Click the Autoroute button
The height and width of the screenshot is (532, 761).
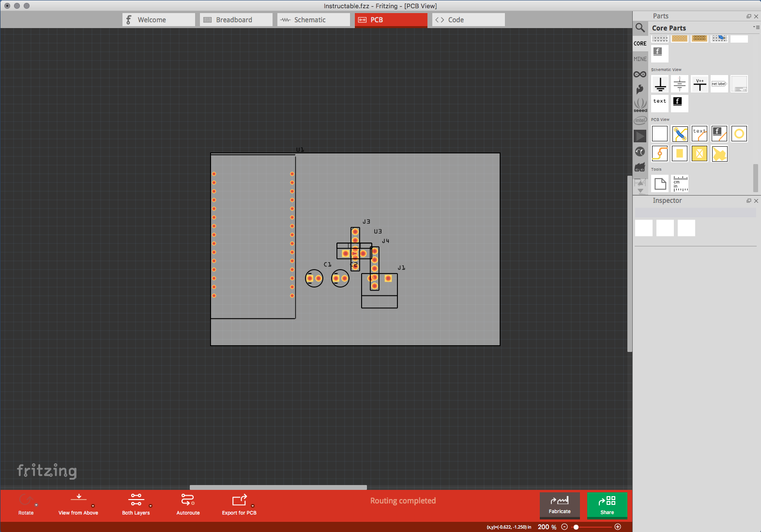coord(188,504)
